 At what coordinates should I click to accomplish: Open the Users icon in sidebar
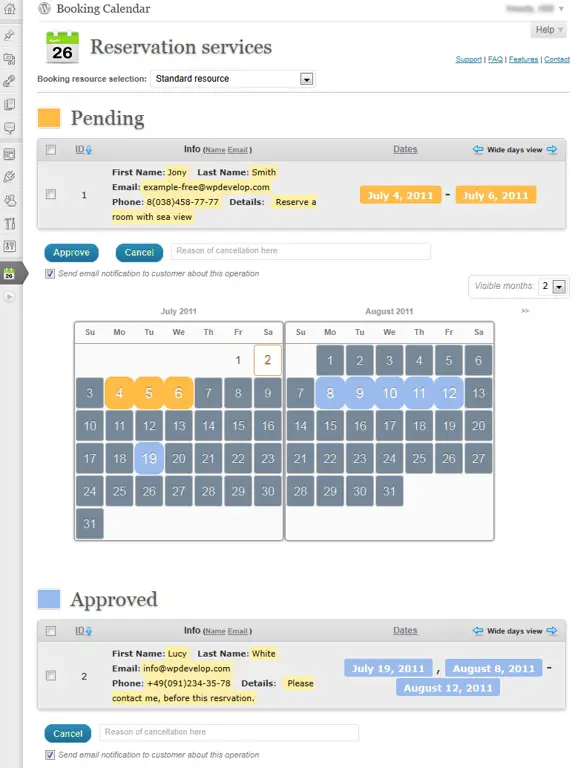[x=9, y=200]
